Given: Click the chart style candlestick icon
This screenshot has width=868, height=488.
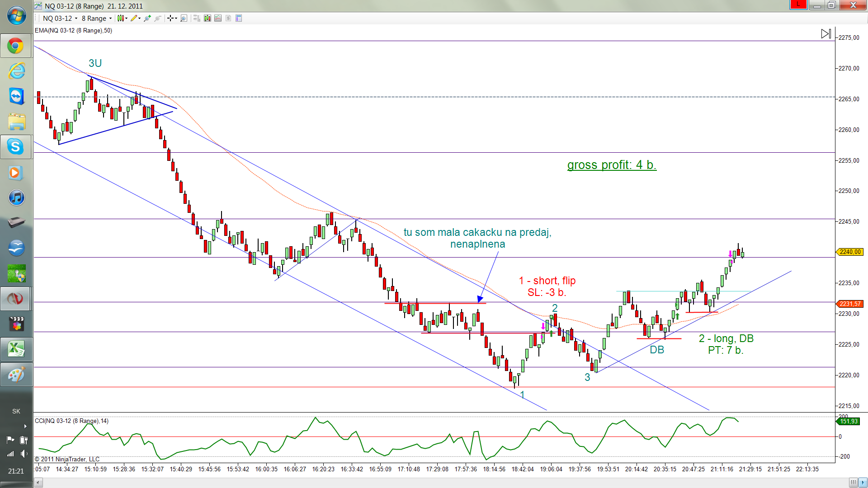Looking at the screenshot, I should coord(120,19).
